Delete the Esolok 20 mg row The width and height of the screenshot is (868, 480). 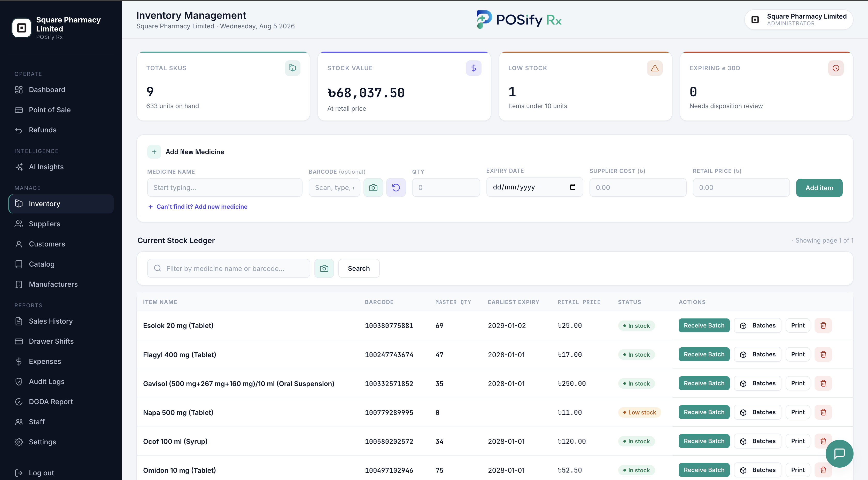823,325
